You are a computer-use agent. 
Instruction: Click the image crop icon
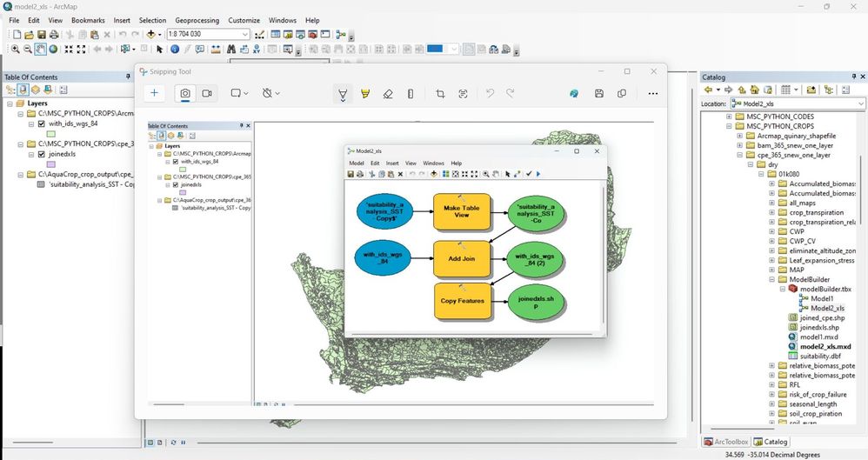click(440, 94)
